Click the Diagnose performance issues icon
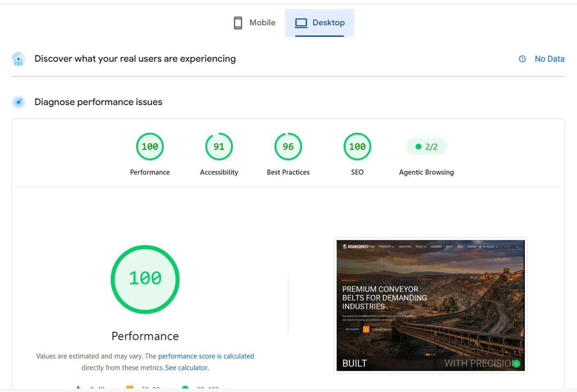 19,102
